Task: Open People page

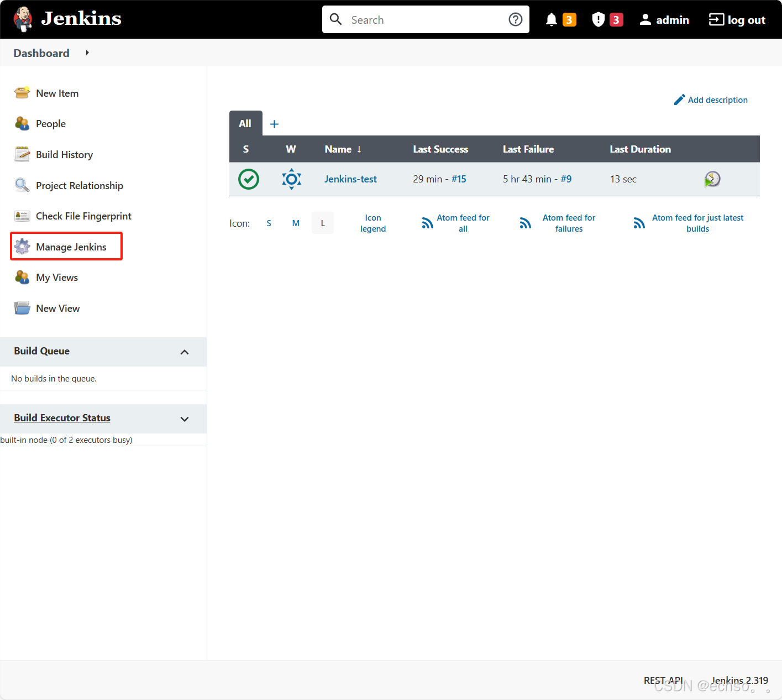Action: coord(51,124)
